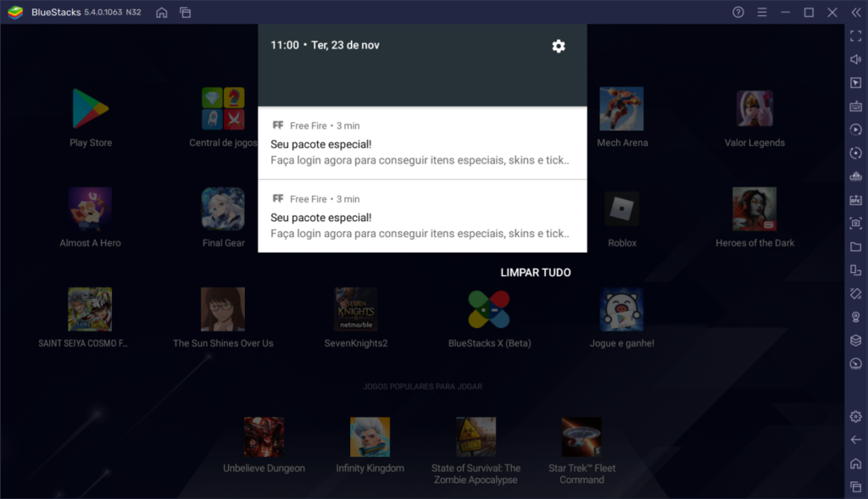The height and width of the screenshot is (499, 868).
Task: Open the help question mark icon
Action: [x=738, y=13]
